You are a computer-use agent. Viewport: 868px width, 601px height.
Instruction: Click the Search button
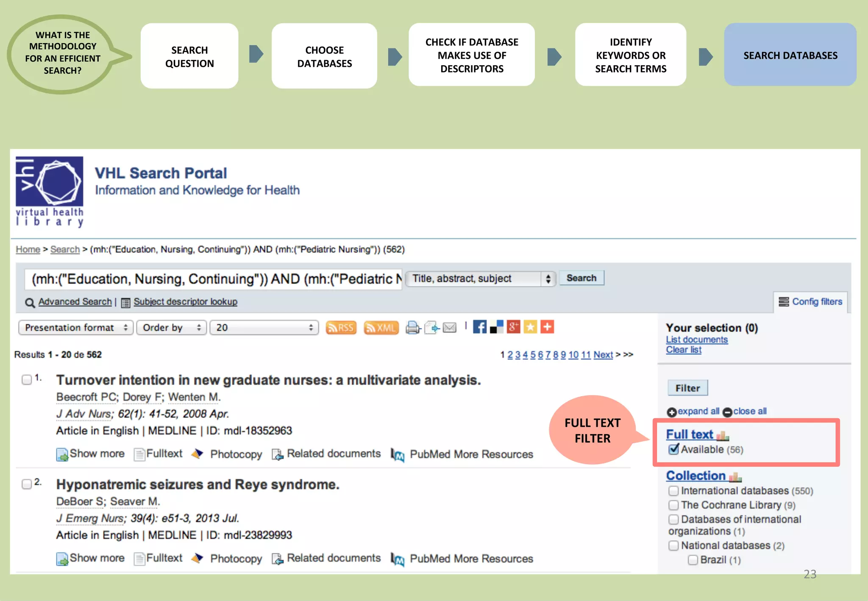(581, 278)
